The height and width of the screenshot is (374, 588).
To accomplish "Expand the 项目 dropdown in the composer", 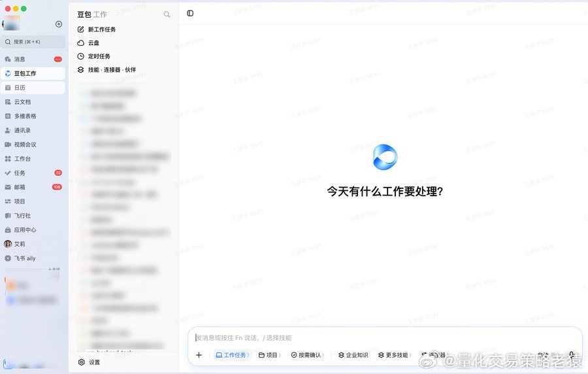I will coord(270,355).
